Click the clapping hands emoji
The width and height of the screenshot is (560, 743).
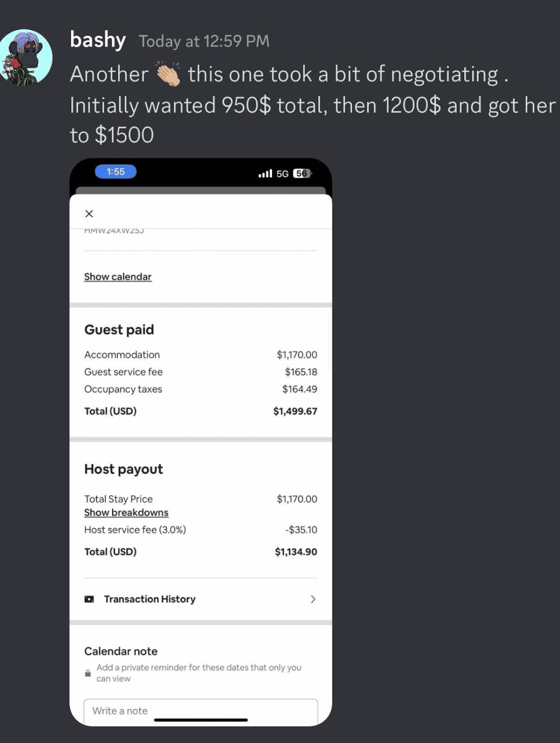click(x=168, y=74)
